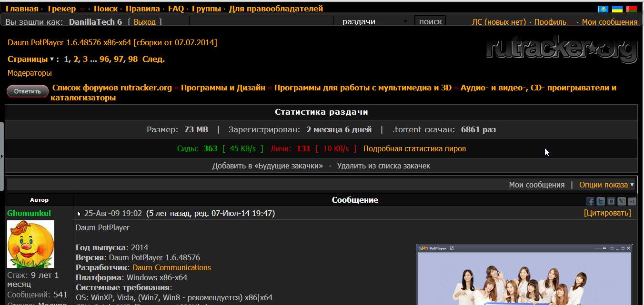Screen dimensions: 644x305
Task: Click the seeders count 363
Action: [210, 148]
